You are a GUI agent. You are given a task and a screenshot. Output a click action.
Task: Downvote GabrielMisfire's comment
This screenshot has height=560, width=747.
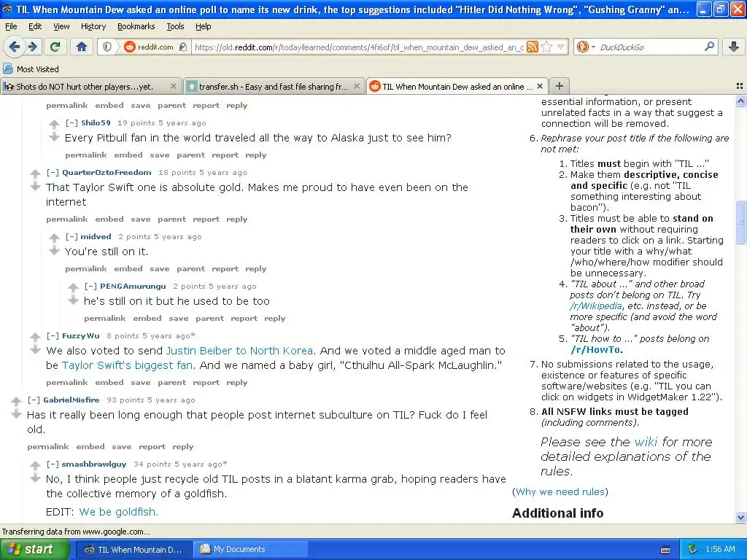pyautogui.click(x=16, y=414)
